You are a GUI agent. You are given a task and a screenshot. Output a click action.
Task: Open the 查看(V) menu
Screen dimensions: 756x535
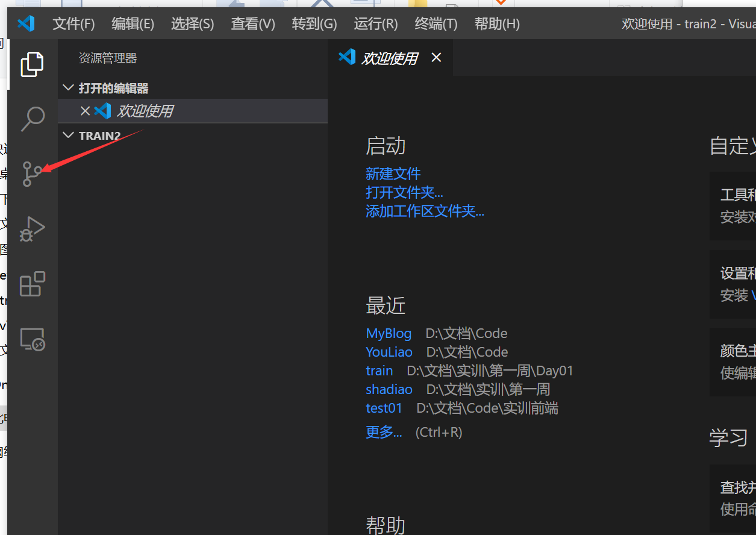[x=253, y=24]
